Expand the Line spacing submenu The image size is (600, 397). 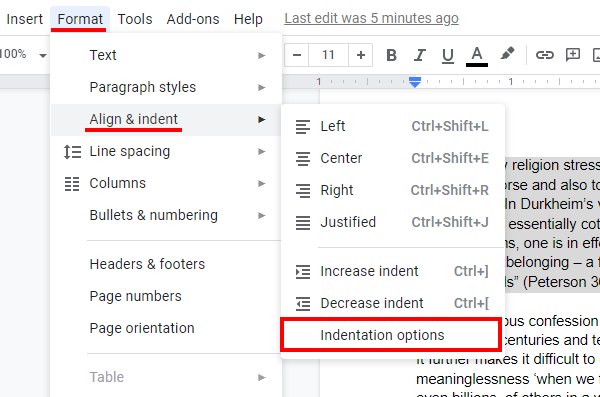[166, 152]
